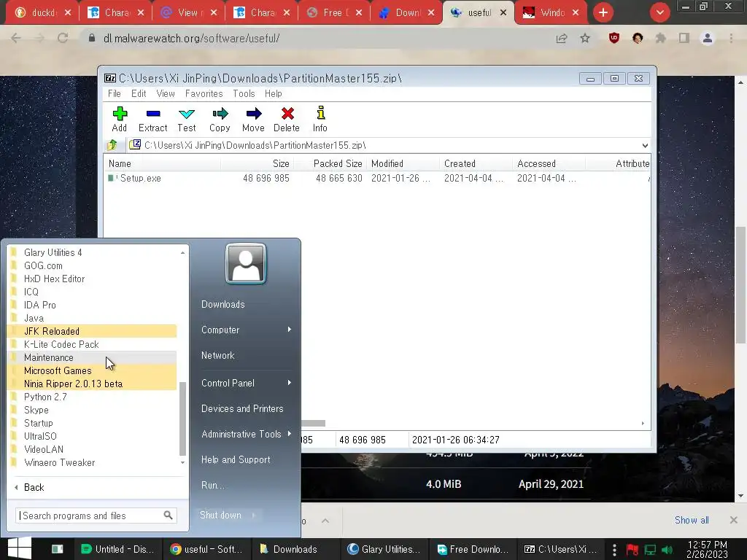Click the user account picture in Start menu
Viewport: 747px width, 560px height.
246,263
